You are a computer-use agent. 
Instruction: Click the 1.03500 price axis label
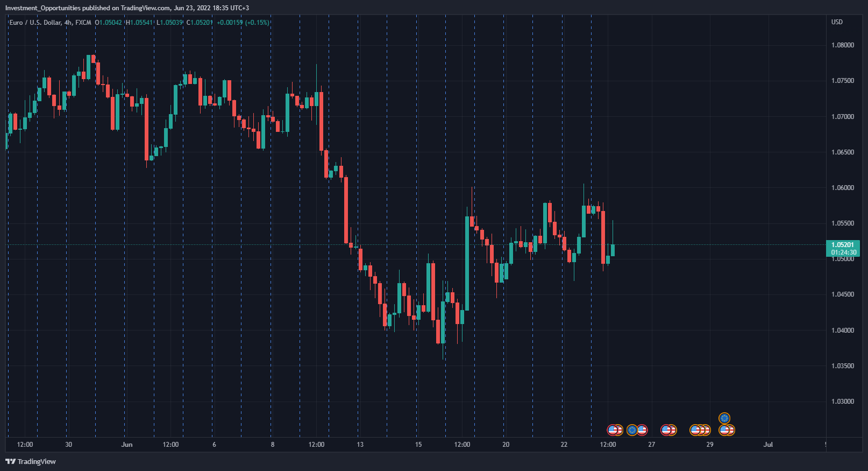click(x=843, y=366)
